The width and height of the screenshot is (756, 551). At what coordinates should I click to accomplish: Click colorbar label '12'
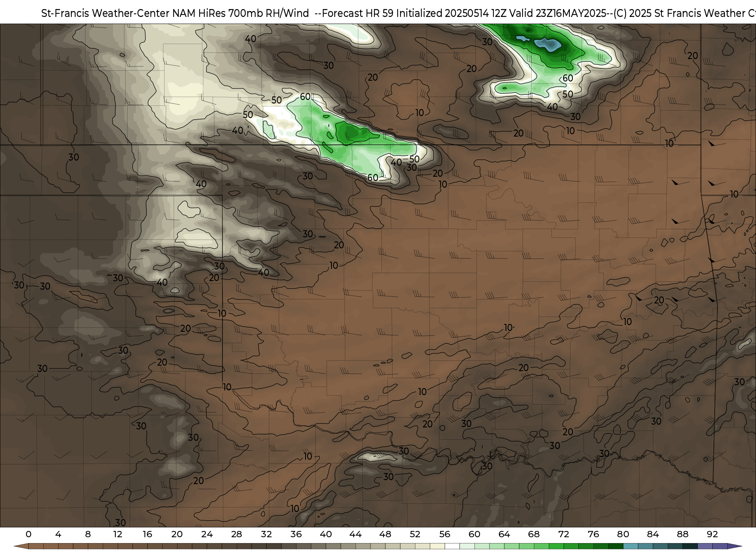tap(118, 534)
